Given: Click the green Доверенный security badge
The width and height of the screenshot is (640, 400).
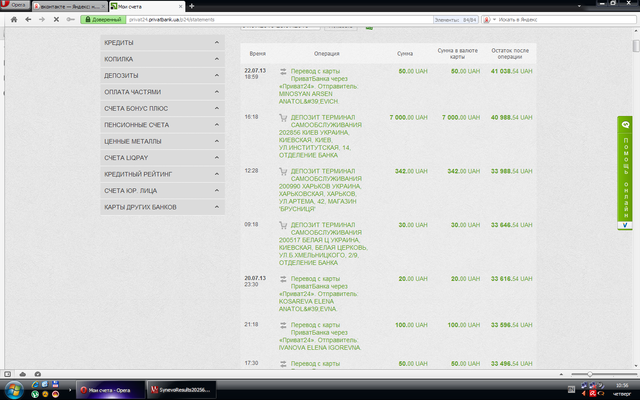Looking at the screenshot, I should [x=103, y=19].
